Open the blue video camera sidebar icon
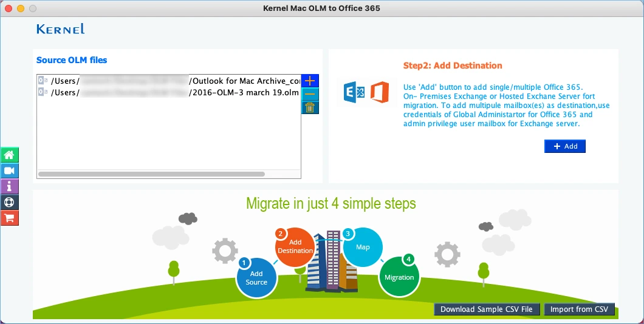The image size is (644, 324). click(9, 170)
